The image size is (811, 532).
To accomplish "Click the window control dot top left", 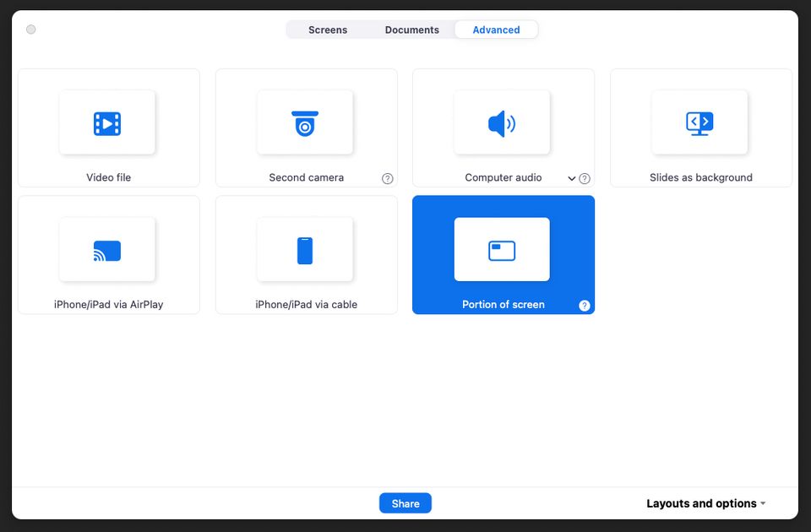I will click(31, 30).
